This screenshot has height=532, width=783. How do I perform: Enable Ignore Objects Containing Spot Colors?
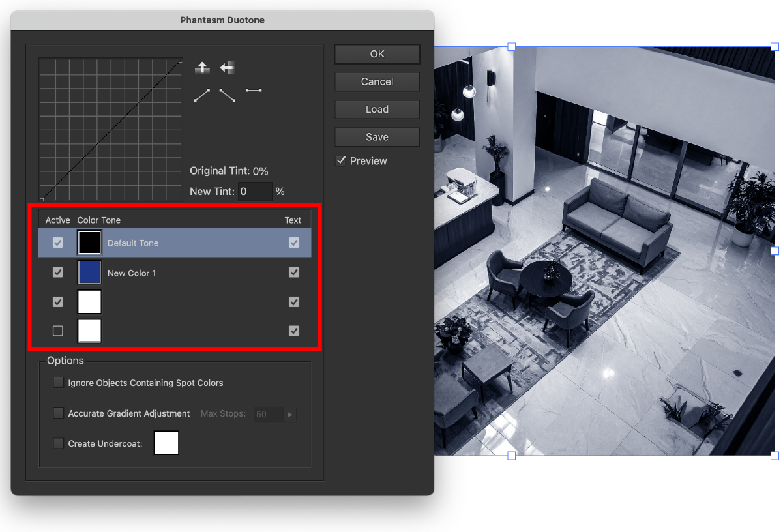59,383
